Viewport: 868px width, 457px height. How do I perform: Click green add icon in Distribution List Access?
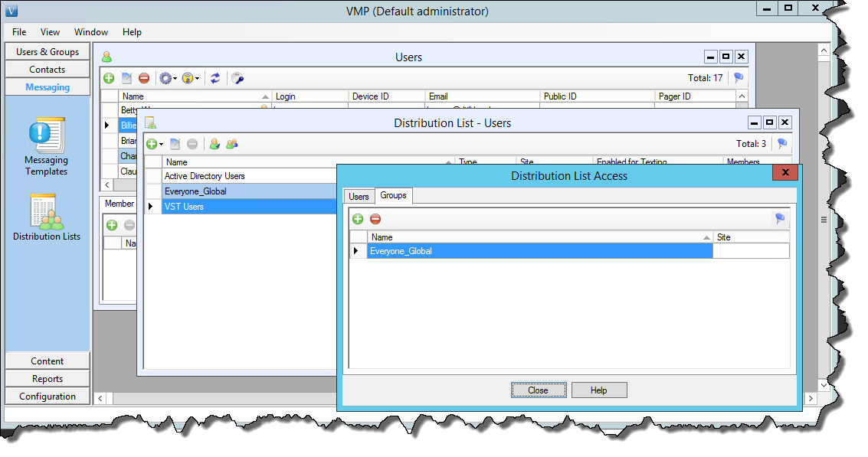(x=358, y=220)
